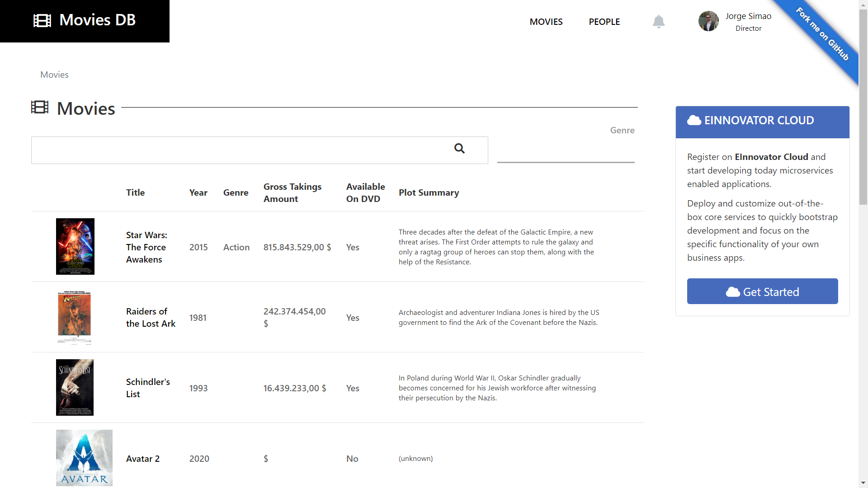Click Plot Summary column header
This screenshot has width=868, height=488.
tap(429, 192)
